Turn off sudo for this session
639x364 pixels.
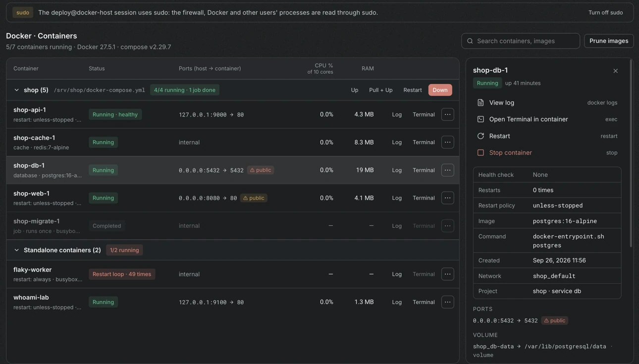(605, 12)
